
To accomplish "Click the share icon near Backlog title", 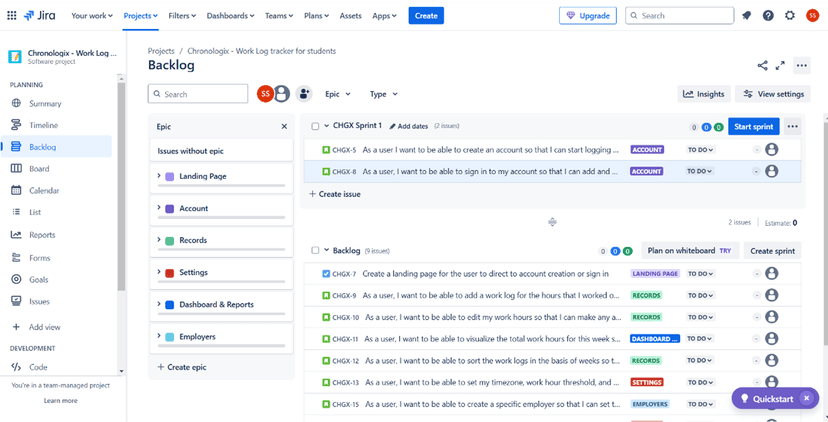I will tap(763, 65).
